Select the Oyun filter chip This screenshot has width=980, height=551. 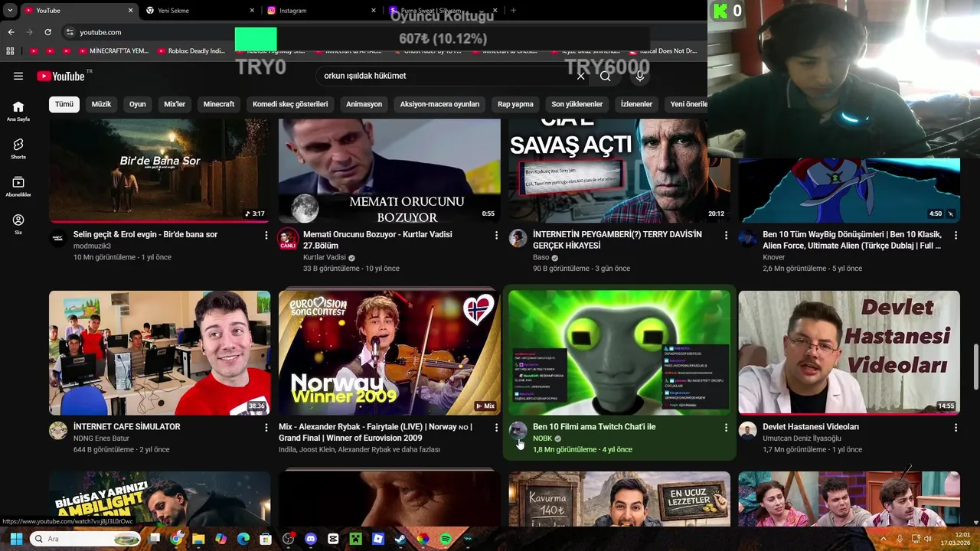point(138,104)
